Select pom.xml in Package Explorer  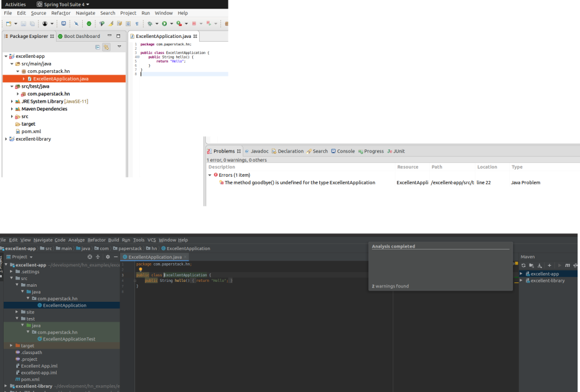[30, 131]
